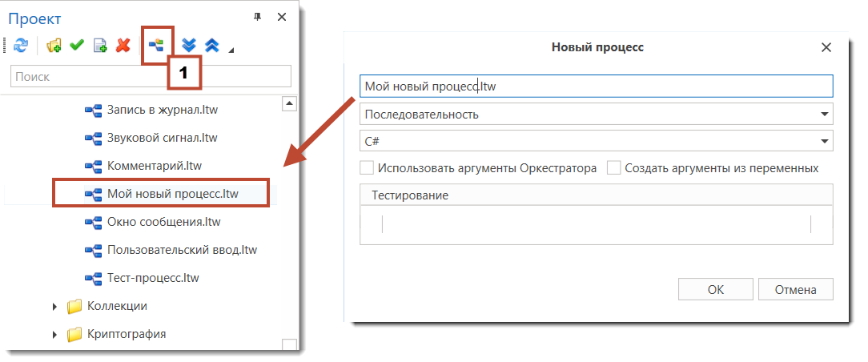Open the toolbar overflow arrow in Project panel
This screenshot has width=868, height=362.
231,51
